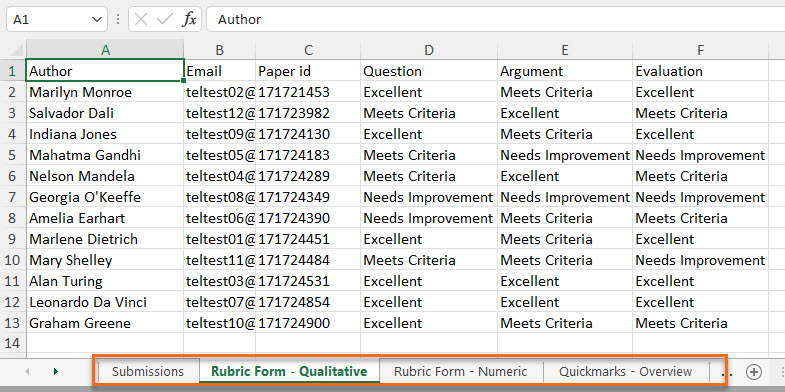The height and width of the screenshot is (392, 785).
Task: Click Salvador Dali's Excellent argument cell
Action: point(565,113)
